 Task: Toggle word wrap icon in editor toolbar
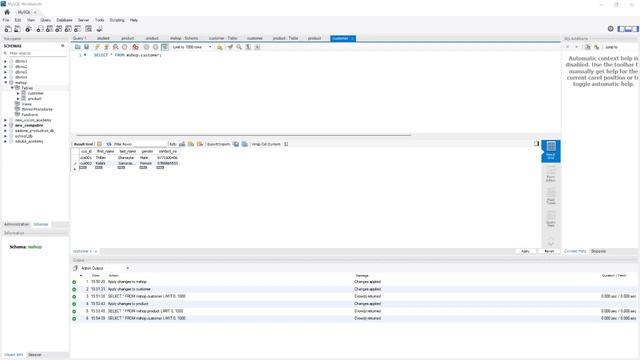point(257,47)
